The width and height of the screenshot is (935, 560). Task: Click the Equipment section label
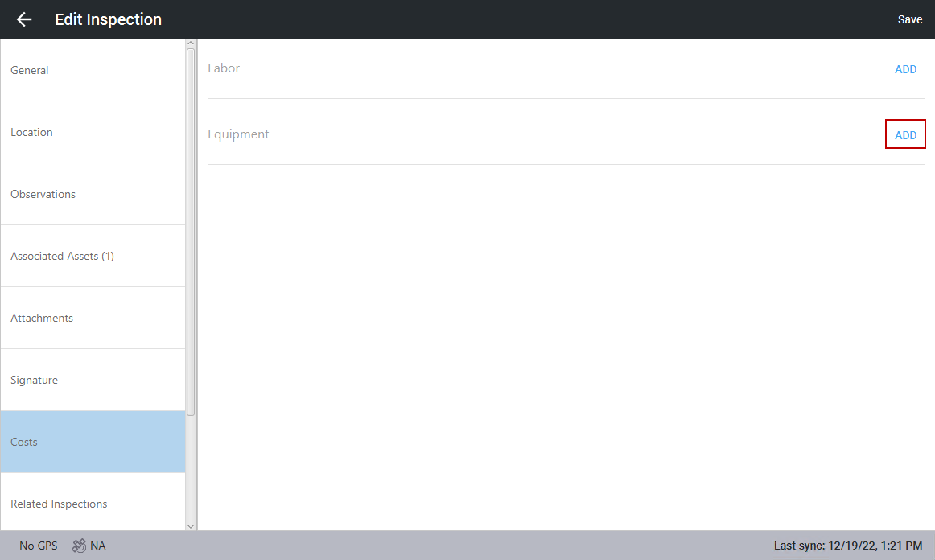[238, 134]
